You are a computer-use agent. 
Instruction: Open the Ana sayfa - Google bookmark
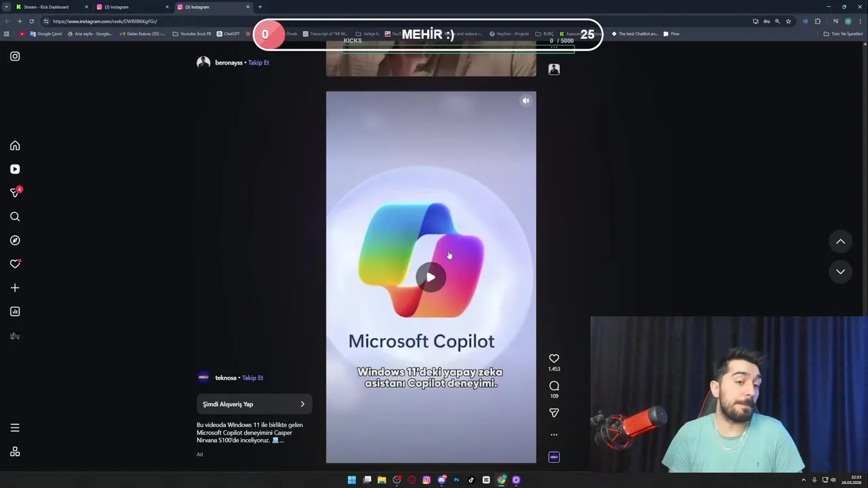click(90, 34)
